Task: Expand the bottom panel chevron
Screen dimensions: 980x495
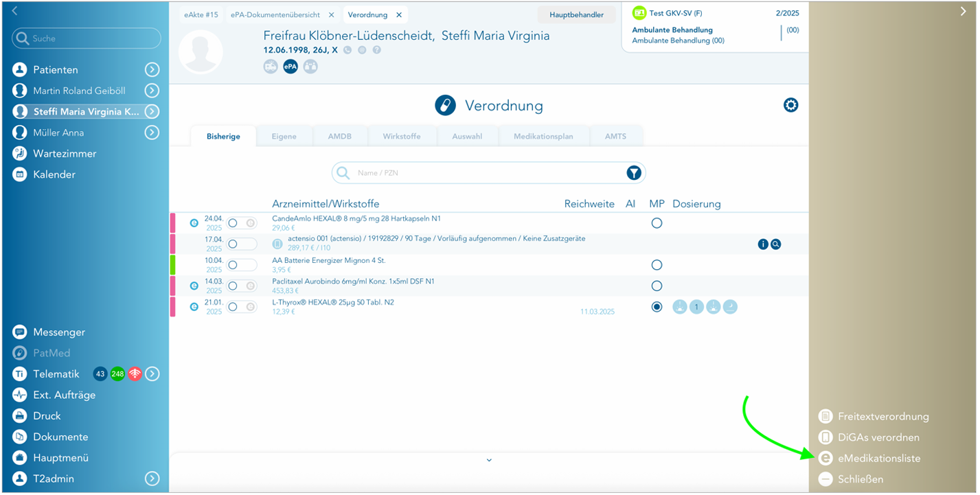Action: pyautogui.click(x=489, y=460)
